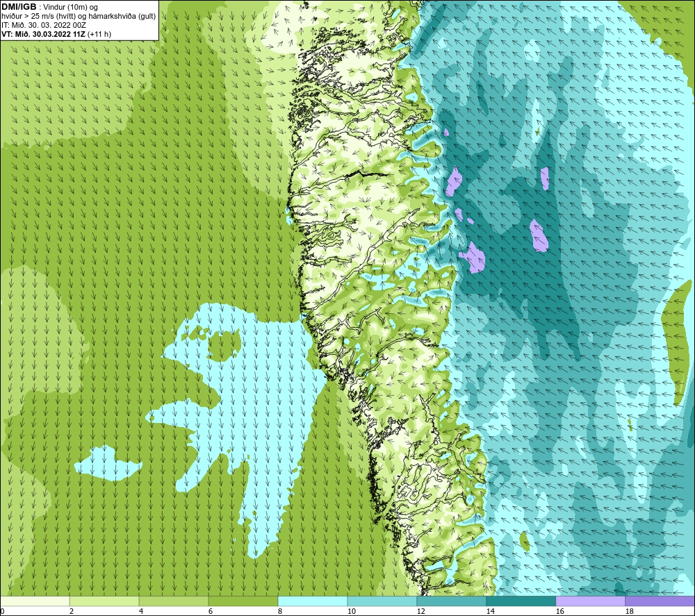Viewport: 695px width, 616px height.
Task: Click the 10–12 m/s teal legend swatch
Action: point(382,601)
